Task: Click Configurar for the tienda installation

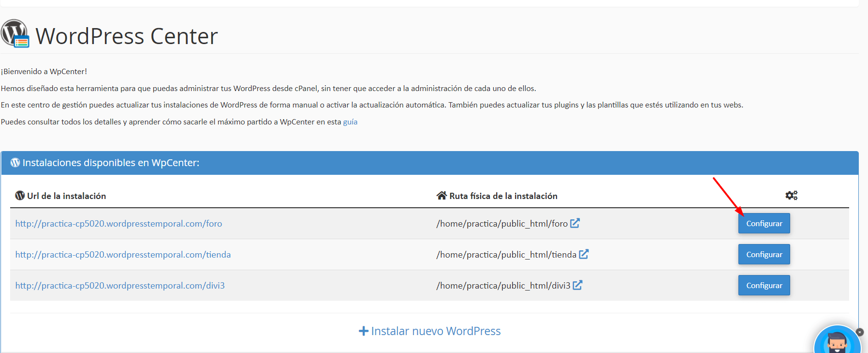Action: [764, 254]
